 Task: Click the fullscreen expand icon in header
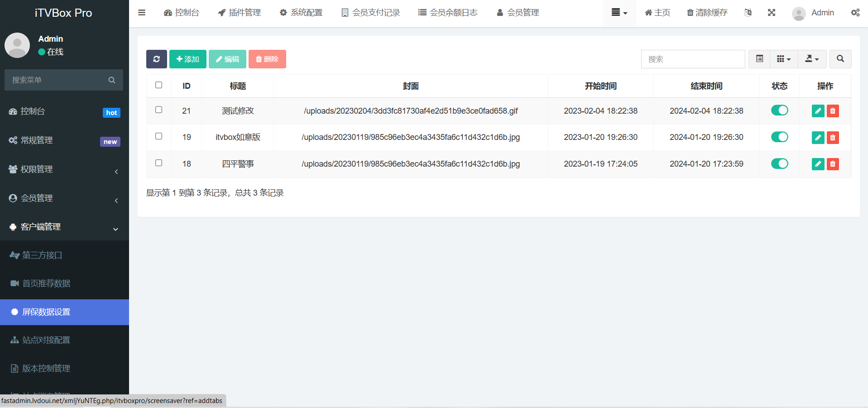772,13
